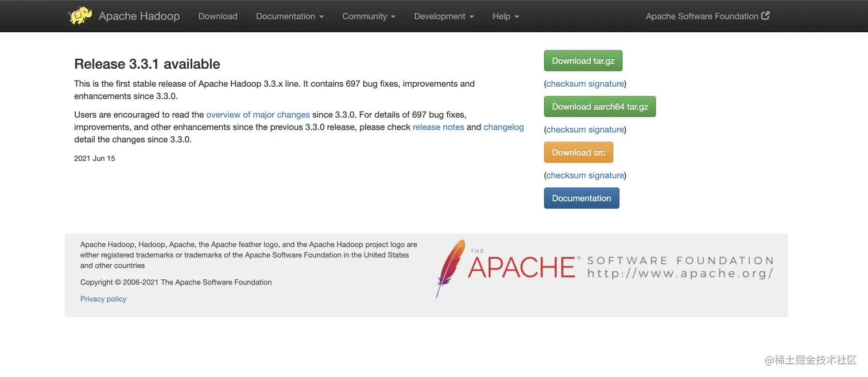Open signature link under Download tar.gz
The image size is (868, 377).
pos(606,84)
